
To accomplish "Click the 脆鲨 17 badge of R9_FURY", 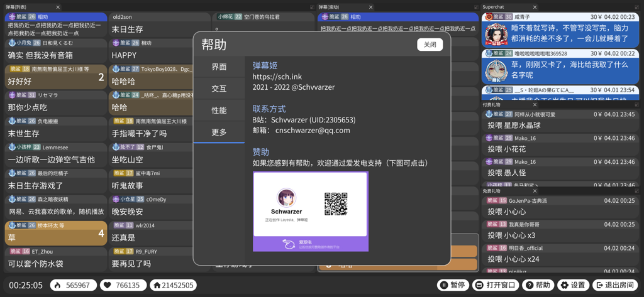I will tap(124, 251).
